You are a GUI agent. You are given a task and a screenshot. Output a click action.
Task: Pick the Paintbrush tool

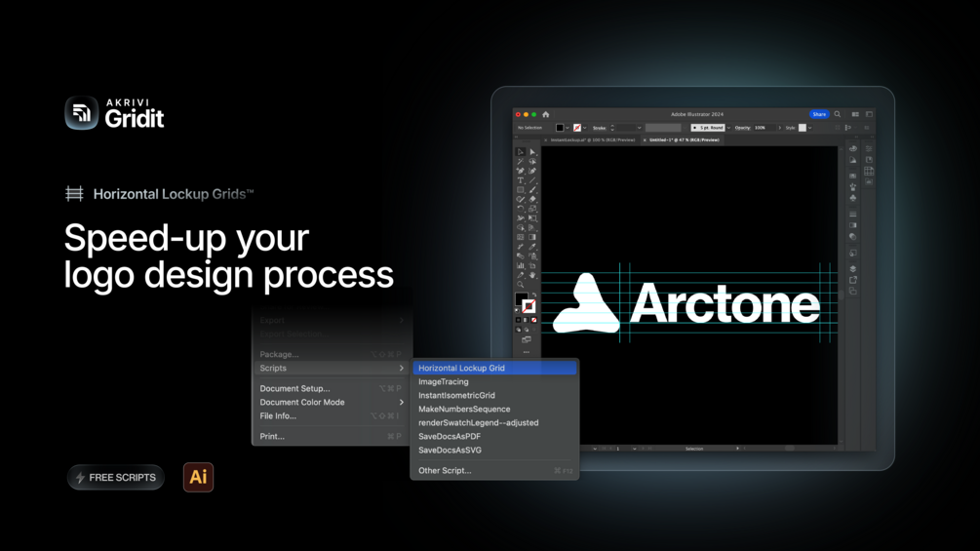532,189
